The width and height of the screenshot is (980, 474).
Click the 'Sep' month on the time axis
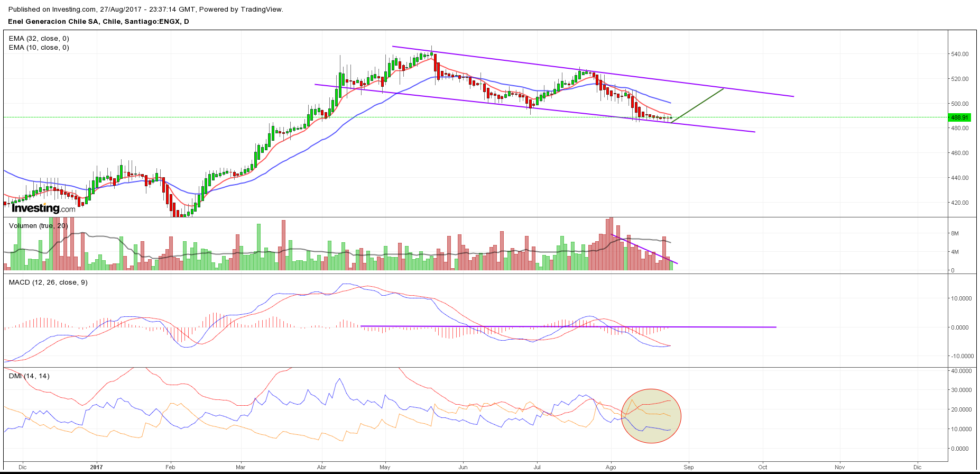coord(688,467)
